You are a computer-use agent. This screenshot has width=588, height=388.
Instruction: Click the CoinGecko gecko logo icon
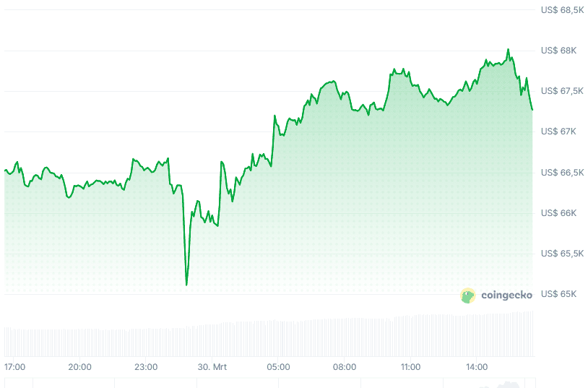tap(468, 295)
